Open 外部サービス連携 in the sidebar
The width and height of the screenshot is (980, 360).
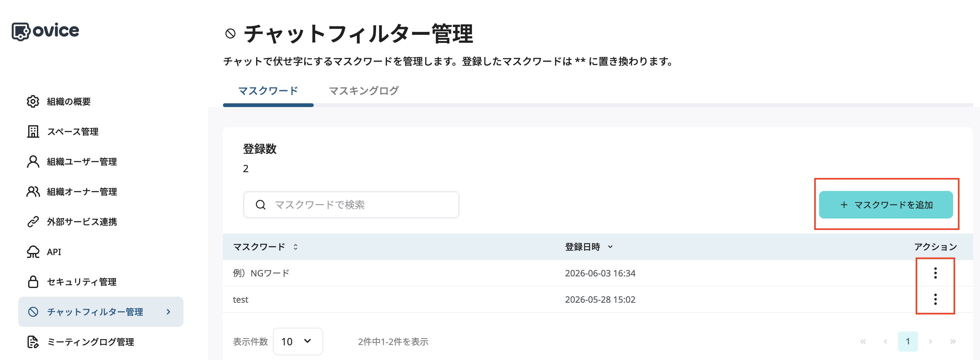(x=81, y=222)
